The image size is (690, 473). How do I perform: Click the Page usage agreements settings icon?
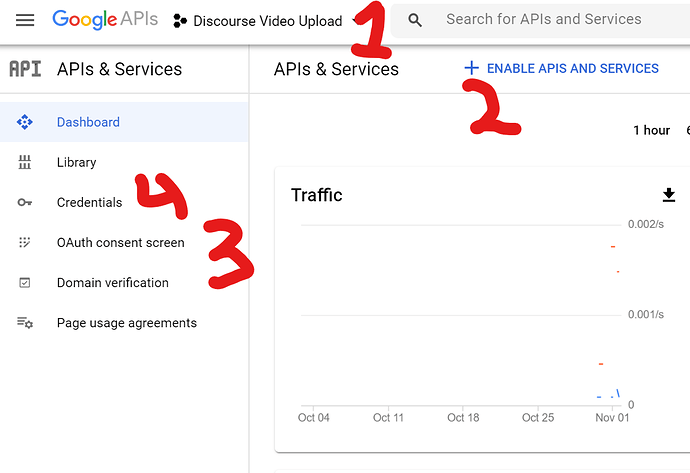pyautogui.click(x=25, y=323)
